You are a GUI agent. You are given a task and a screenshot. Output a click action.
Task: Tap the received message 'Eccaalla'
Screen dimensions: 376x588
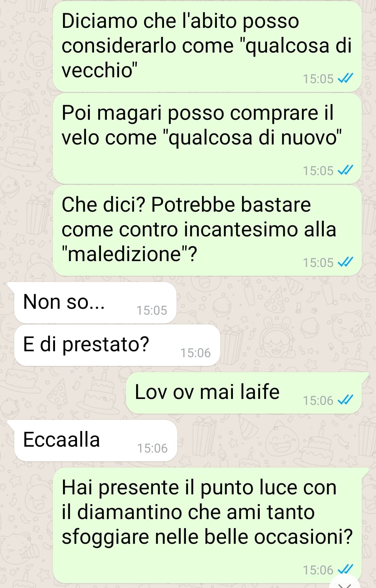coord(95,440)
